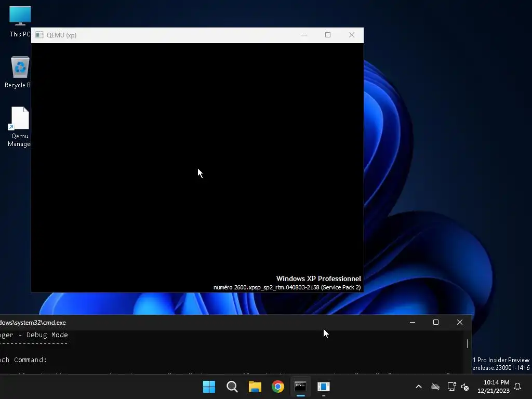This screenshot has height=399, width=532.
Task: Close the QEMU (xp) window
Action: click(352, 35)
